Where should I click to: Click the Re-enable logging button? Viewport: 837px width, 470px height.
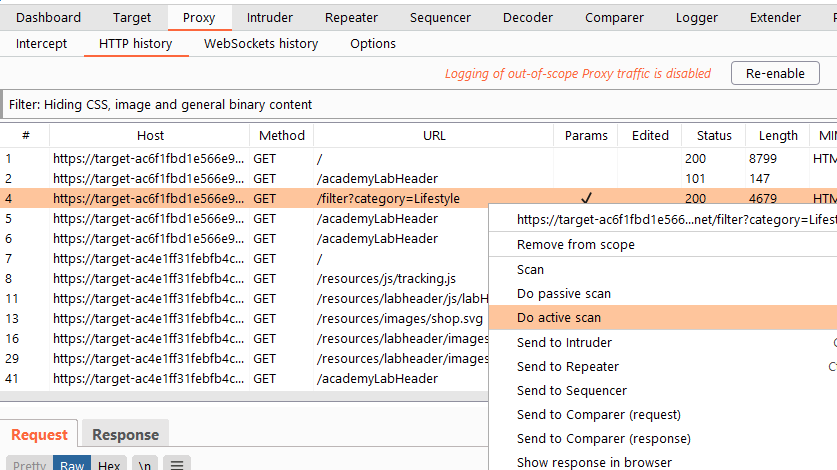[775, 73]
